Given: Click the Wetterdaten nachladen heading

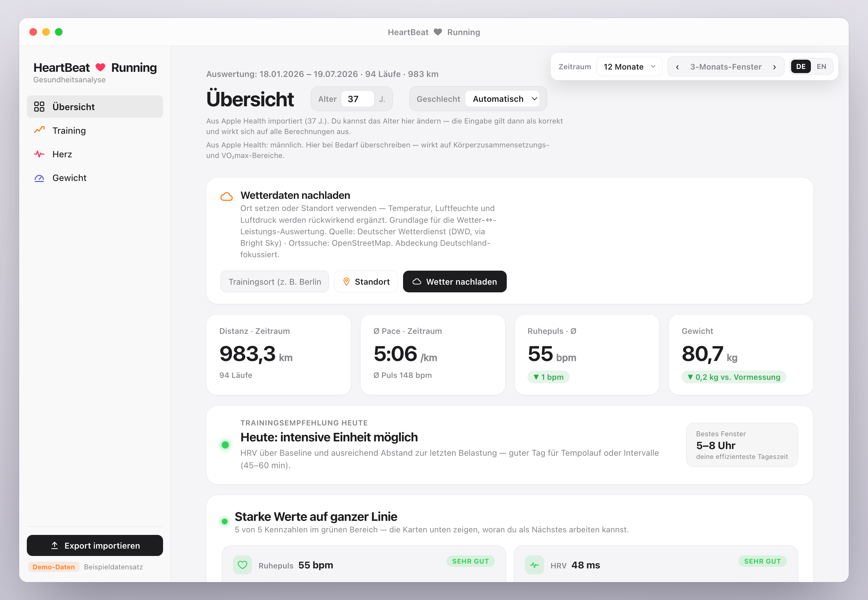Looking at the screenshot, I should click(x=295, y=196).
